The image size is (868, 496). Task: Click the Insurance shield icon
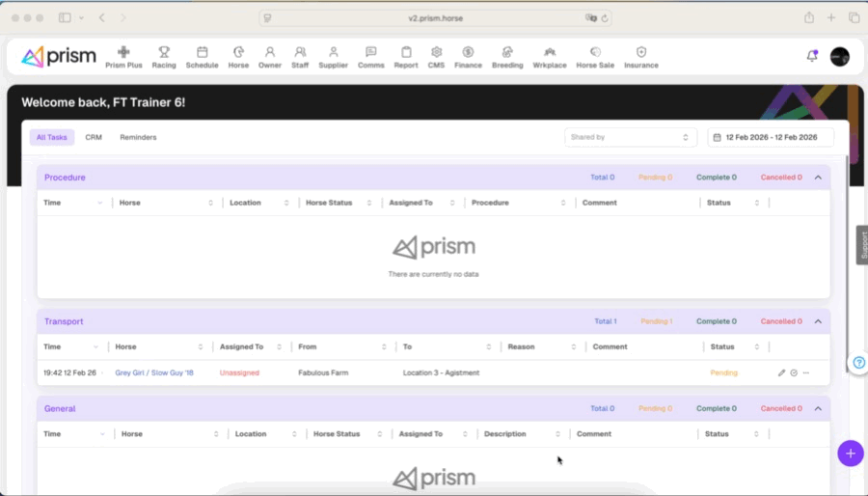pyautogui.click(x=640, y=52)
